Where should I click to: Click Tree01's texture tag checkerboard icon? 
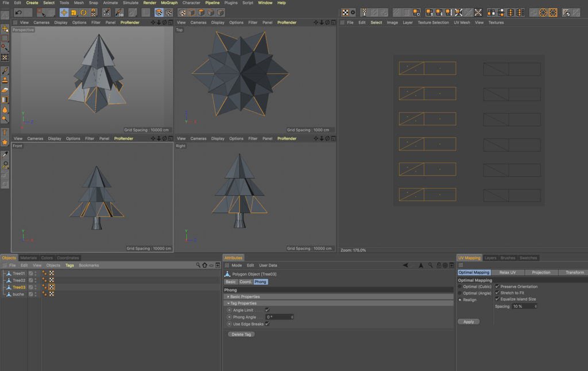(x=52, y=273)
